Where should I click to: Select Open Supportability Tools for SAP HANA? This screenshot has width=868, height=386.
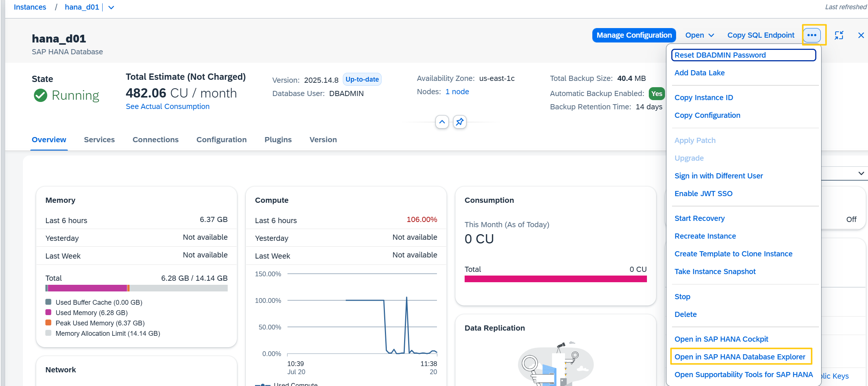[744, 375]
